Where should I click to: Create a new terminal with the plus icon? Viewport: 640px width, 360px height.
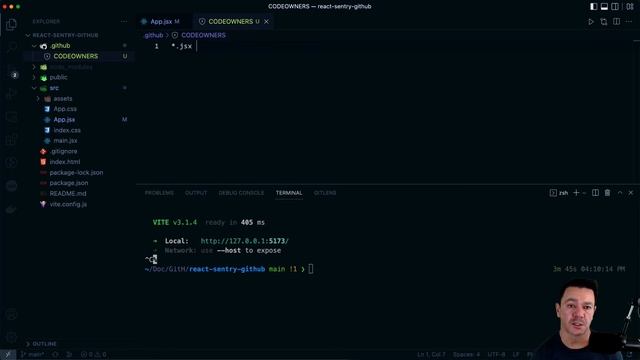[x=576, y=193]
